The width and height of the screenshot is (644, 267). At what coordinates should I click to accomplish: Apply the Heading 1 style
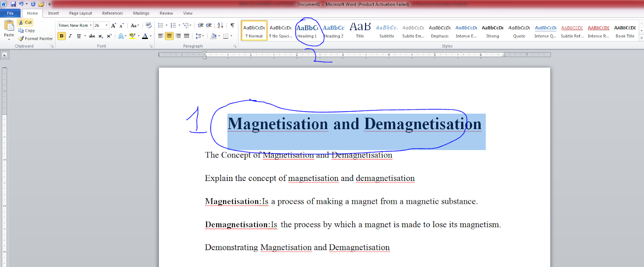pyautogui.click(x=307, y=31)
